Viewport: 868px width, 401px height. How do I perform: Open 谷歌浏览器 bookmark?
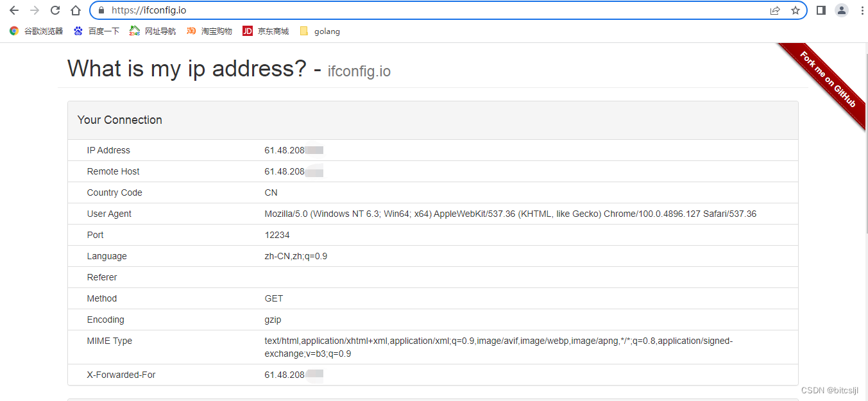[x=37, y=31]
